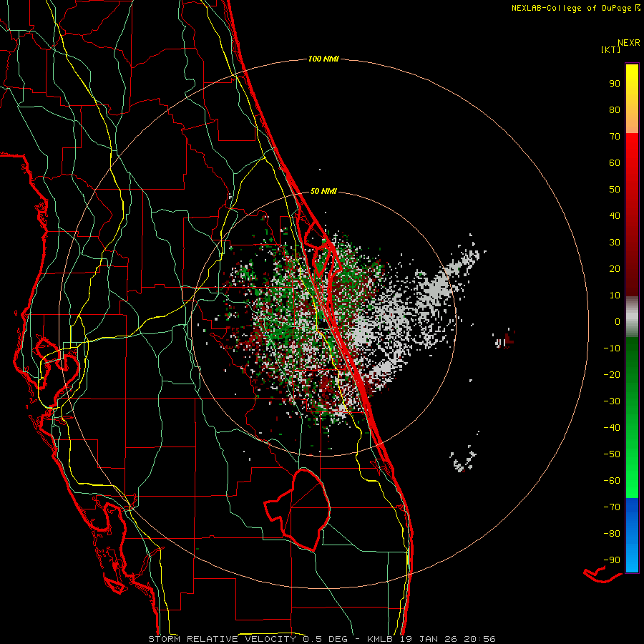
Task: Click the -70 value on the velocity scale
Action: 612,507
